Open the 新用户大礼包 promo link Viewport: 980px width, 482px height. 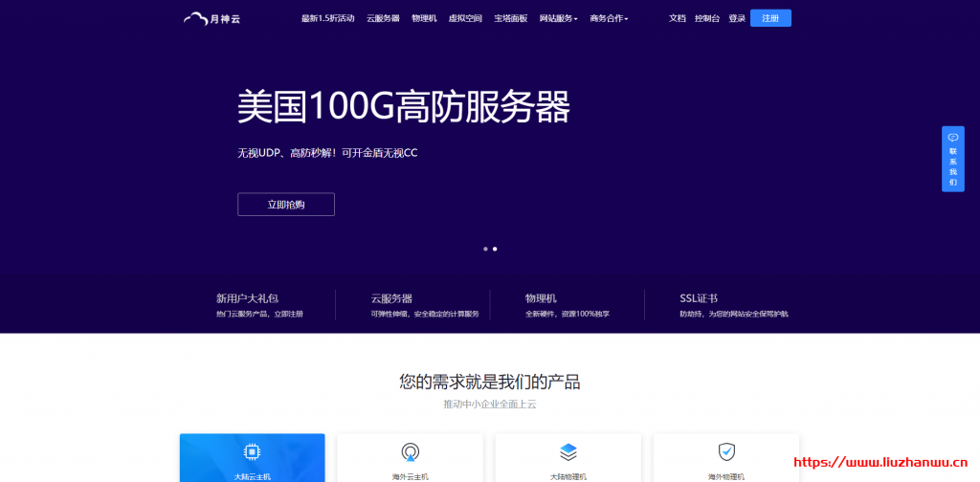pos(247,298)
